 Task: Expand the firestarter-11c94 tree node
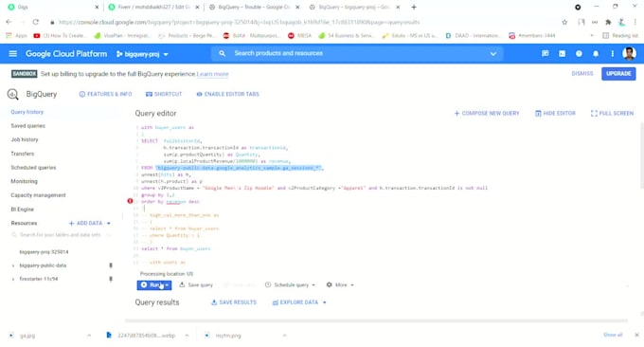coord(13,279)
